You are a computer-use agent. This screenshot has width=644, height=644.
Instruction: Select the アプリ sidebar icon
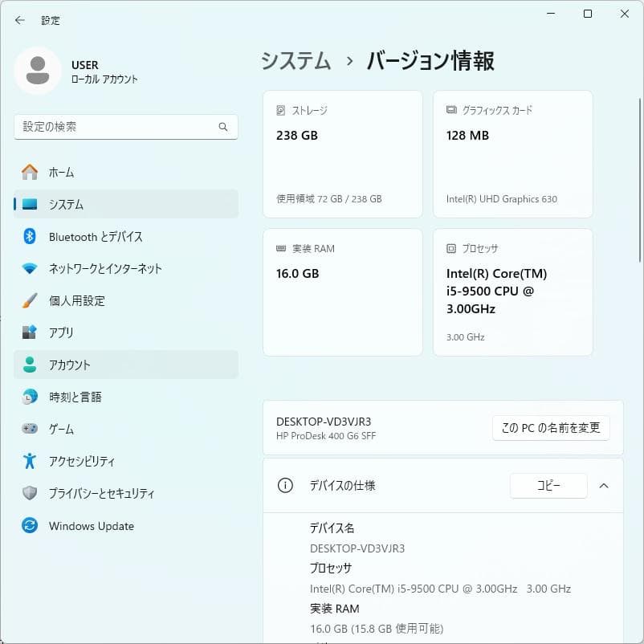coord(31,332)
